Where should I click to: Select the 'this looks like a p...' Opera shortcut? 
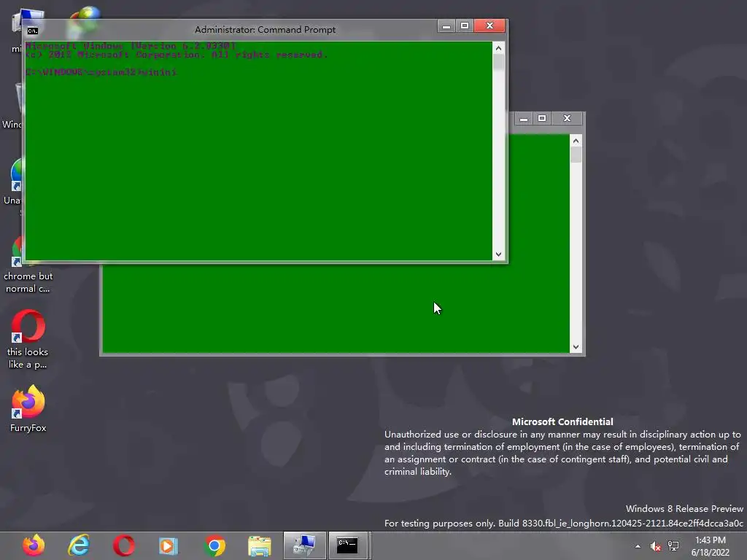(x=28, y=339)
